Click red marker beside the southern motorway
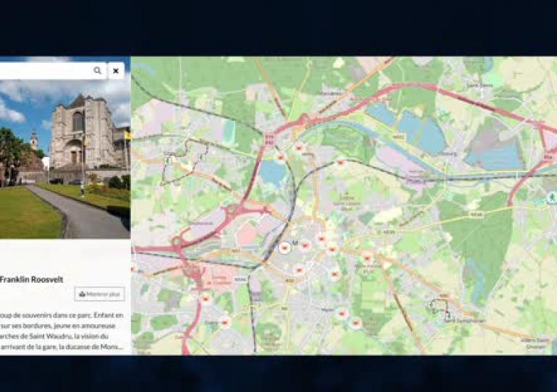557x392 pixels. point(205,298)
